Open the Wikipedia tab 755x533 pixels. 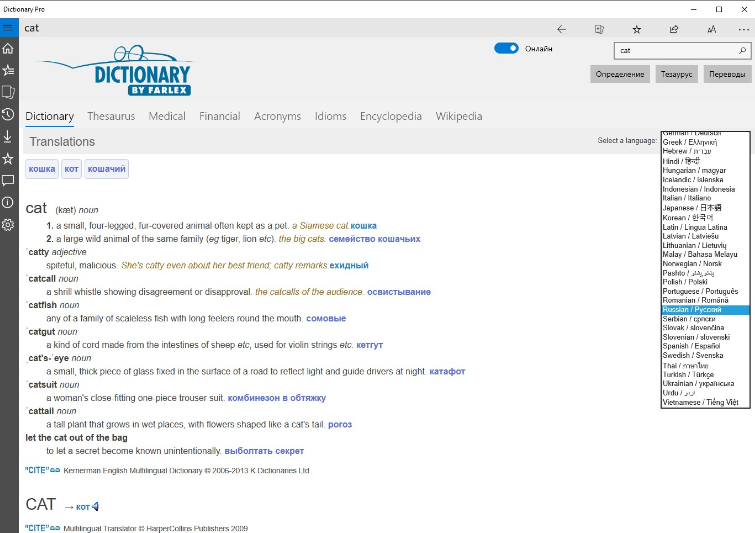(x=459, y=116)
